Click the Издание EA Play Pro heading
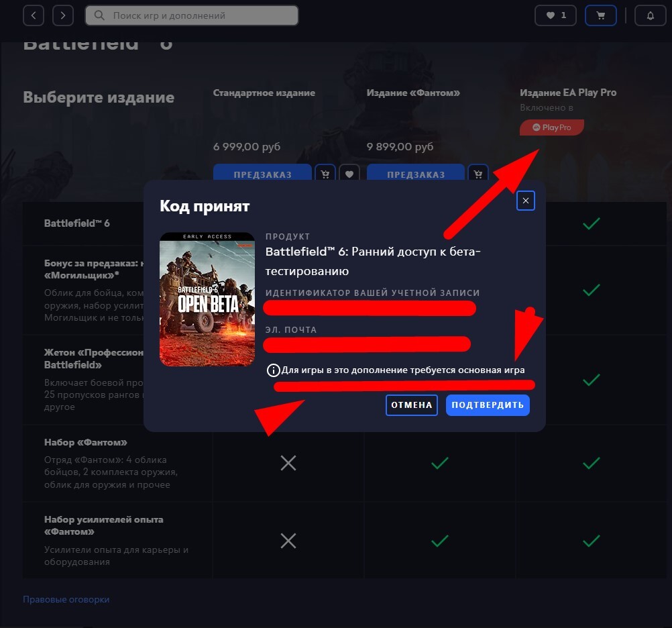Viewport: 672px width, 628px height. (568, 93)
